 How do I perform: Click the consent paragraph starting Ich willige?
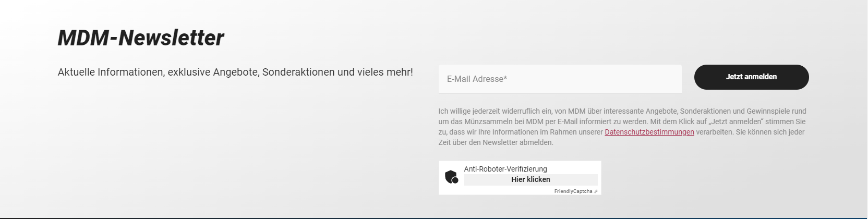pyautogui.click(x=622, y=127)
